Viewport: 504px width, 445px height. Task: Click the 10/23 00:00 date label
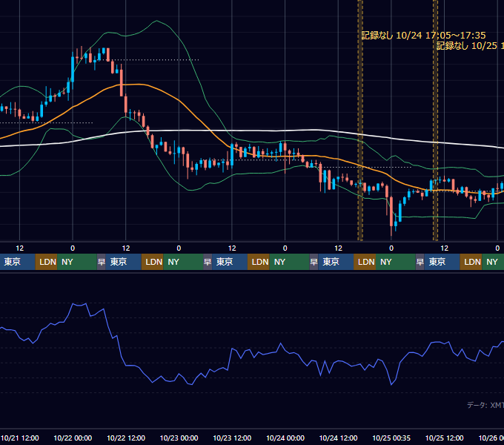click(x=179, y=438)
